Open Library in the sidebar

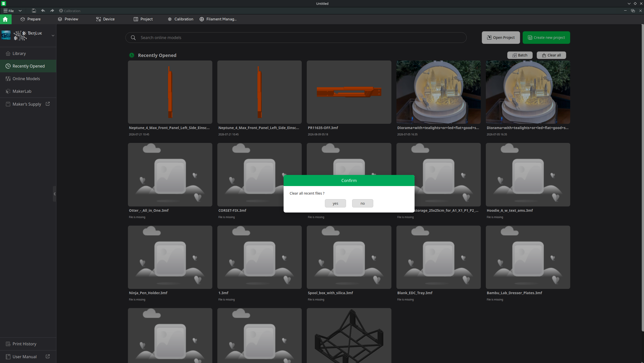pos(28,53)
